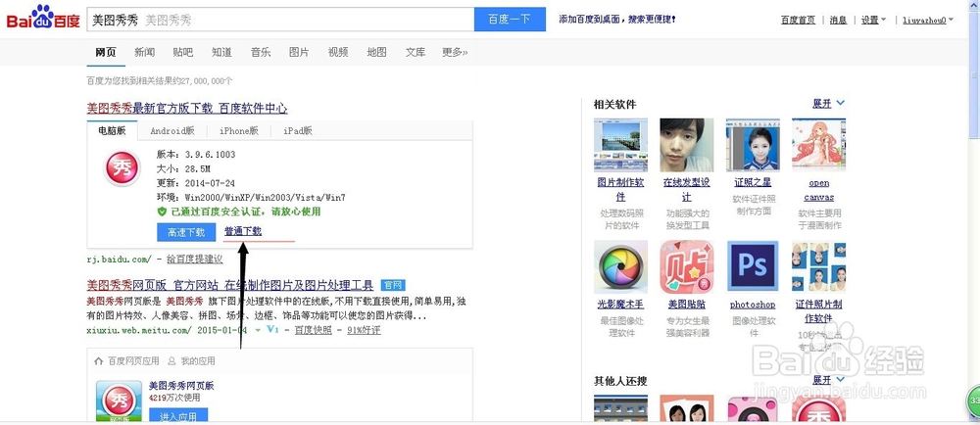The image size is (980, 425).
Task: Click the 美图贴贴 pink icon
Action: click(686, 267)
